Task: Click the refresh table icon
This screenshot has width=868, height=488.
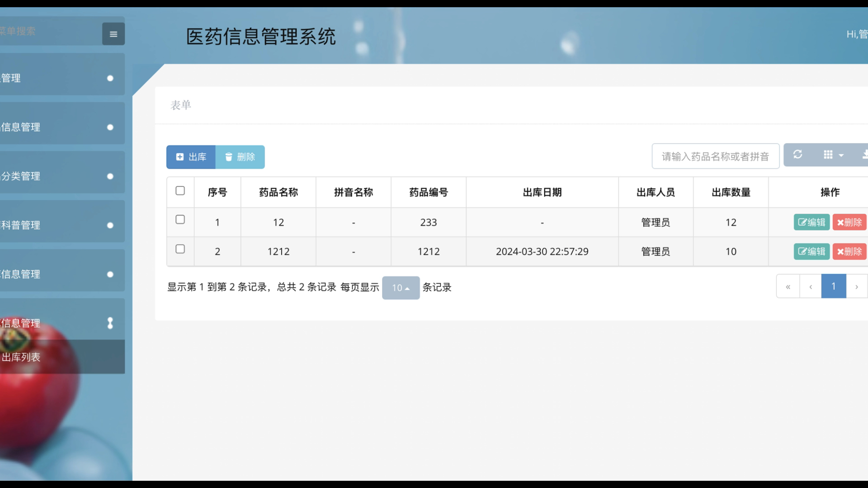Action: coord(798,155)
